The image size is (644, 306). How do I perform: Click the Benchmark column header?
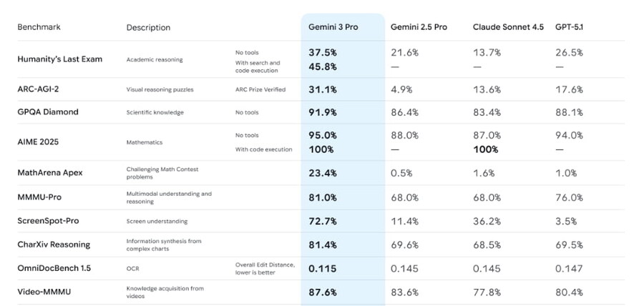(39, 27)
